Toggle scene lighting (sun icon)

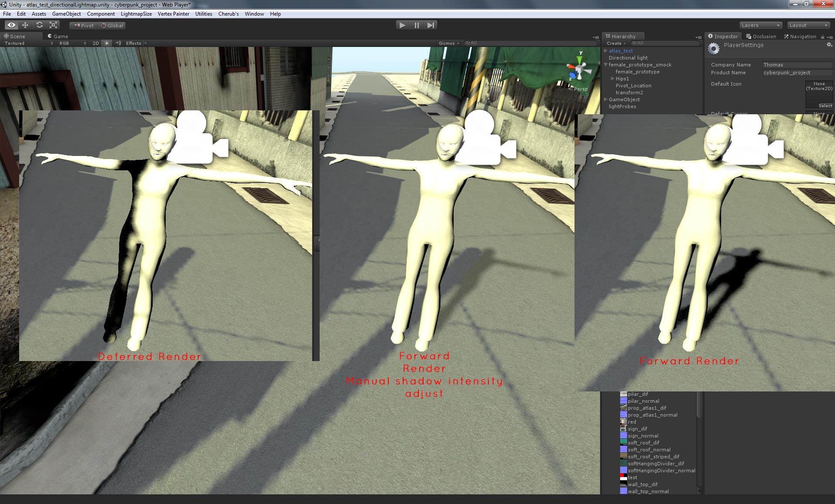[107, 43]
